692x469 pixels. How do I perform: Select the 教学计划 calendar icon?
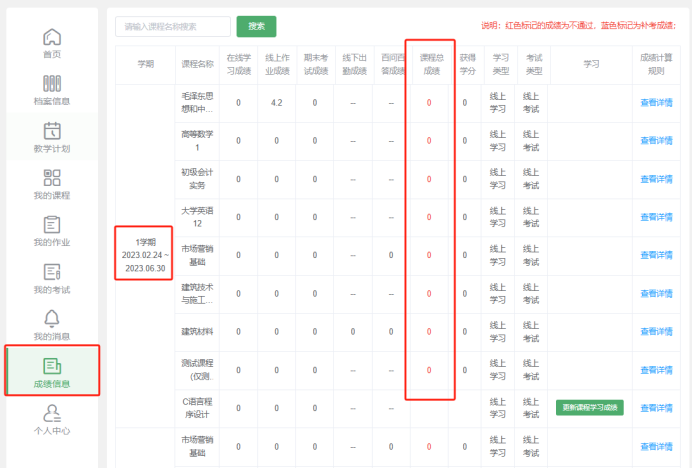52,131
